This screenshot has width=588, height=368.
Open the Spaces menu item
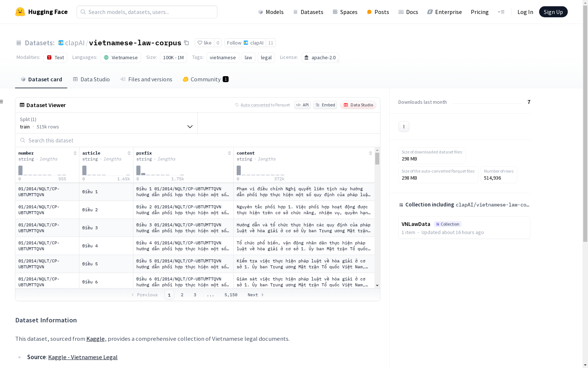click(345, 12)
